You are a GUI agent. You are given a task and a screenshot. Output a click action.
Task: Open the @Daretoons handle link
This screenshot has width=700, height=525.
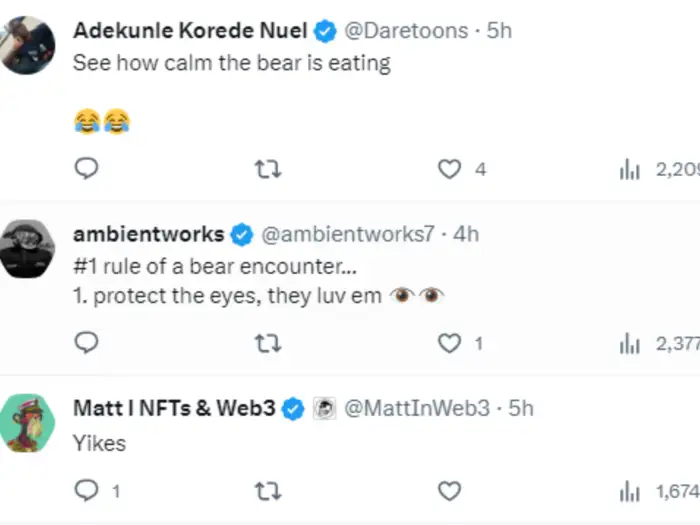tap(406, 31)
